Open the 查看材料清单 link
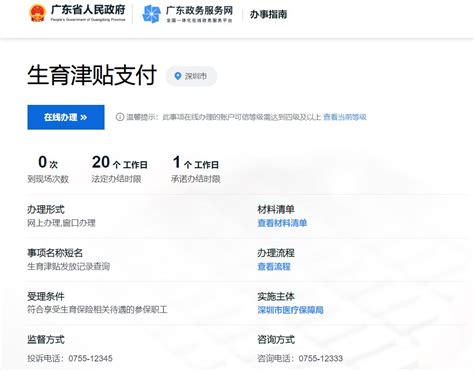The width and height of the screenshot is (474, 371). [282, 223]
